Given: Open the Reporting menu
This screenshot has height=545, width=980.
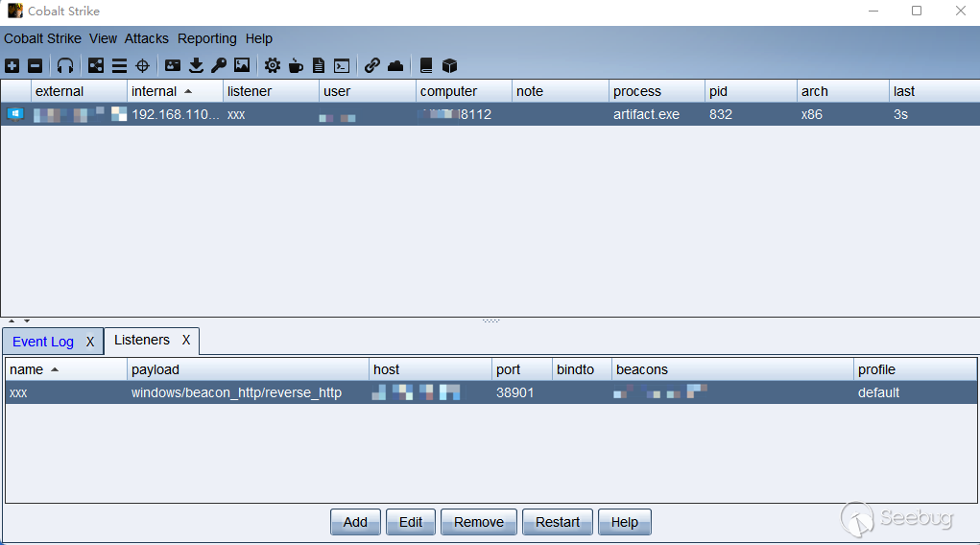Looking at the screenshot, I should pyautogui.click(x=206, y=38).
